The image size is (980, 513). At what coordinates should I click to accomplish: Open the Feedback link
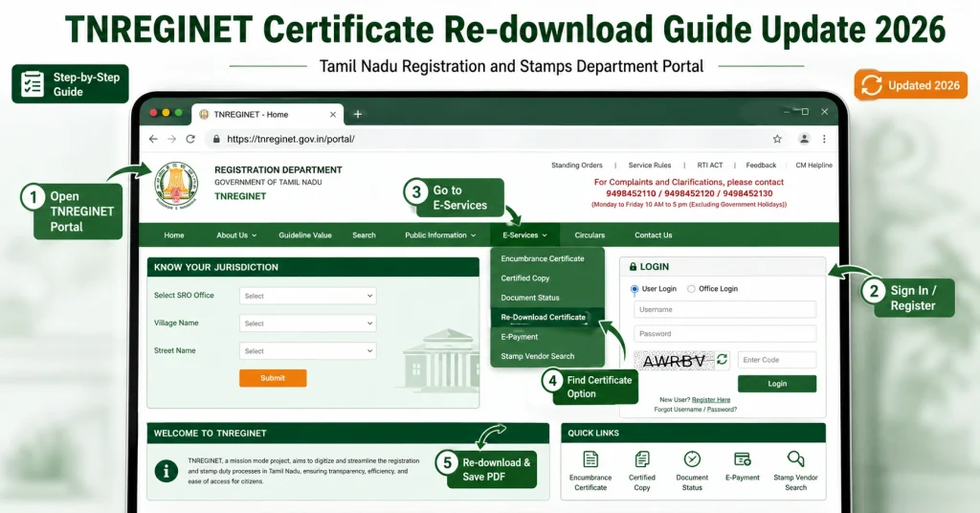pos(761,165)
